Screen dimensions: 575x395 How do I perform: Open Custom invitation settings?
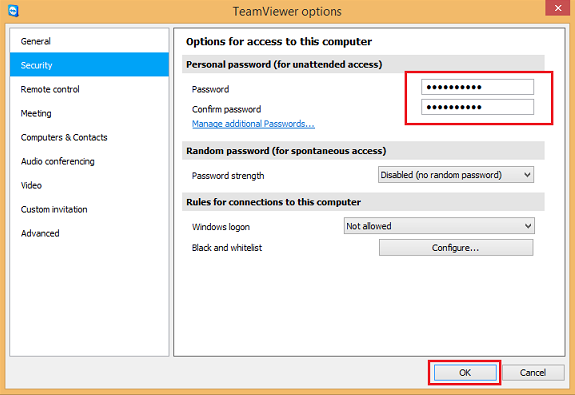tap(89, 209)
